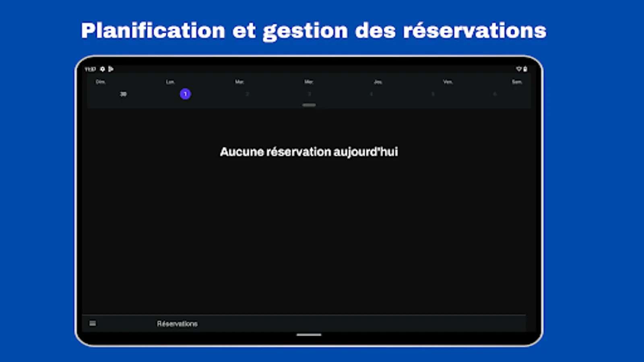Select day 2 in week strip
This screenshot has width=644, height=362.
pyautogui.click(x=247, y=94)
